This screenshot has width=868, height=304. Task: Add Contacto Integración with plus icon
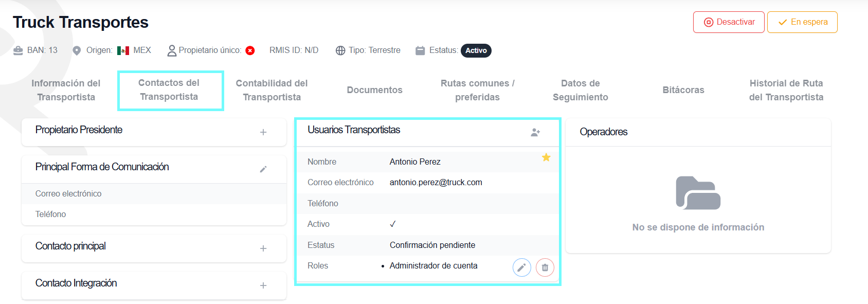[x=263, y=285]
